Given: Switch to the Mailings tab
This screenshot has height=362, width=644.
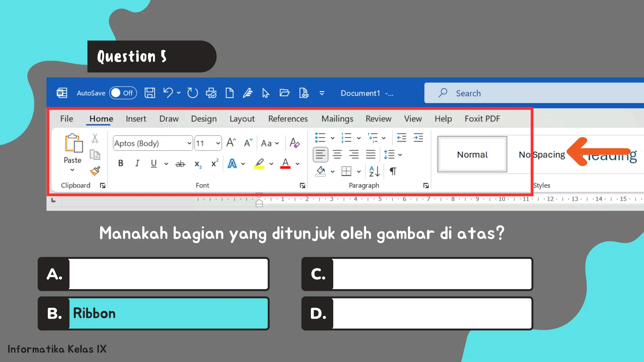Looking at the screenshot, I should [337, 119].
